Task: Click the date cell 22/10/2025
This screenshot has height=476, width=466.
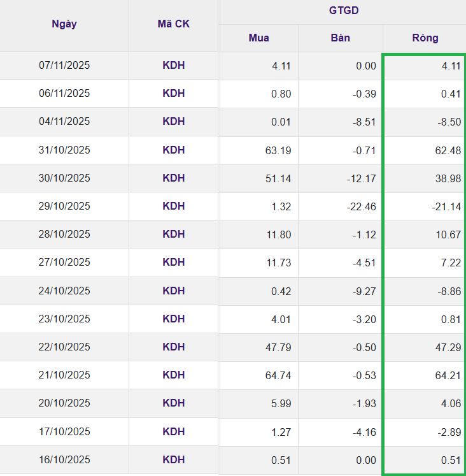Action: (x=64, y=347)
